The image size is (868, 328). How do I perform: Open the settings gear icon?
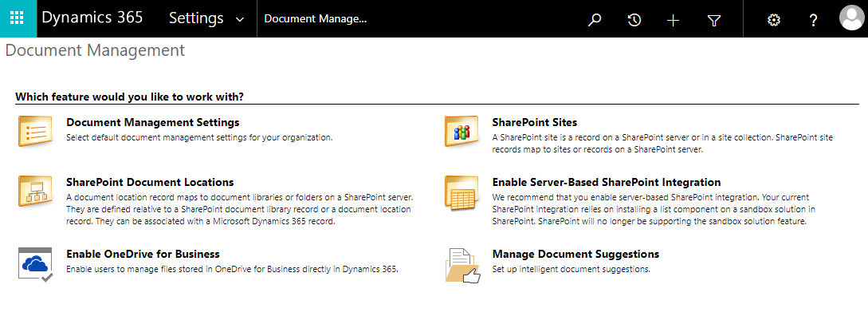pos(773,21)
